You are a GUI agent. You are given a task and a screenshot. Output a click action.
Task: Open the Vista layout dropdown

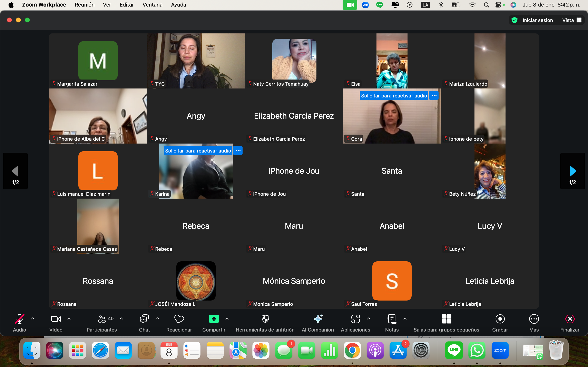(572, 20)
